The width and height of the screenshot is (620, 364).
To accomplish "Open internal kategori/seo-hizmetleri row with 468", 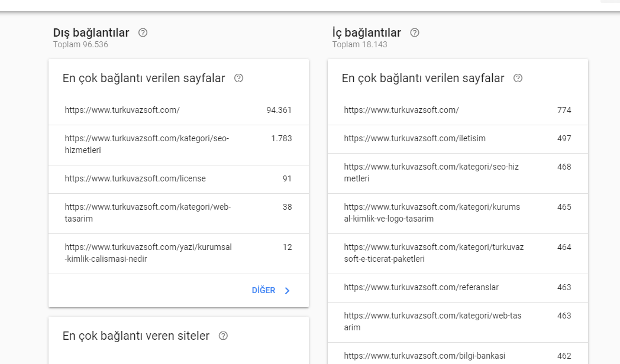I will click(458, 173).
